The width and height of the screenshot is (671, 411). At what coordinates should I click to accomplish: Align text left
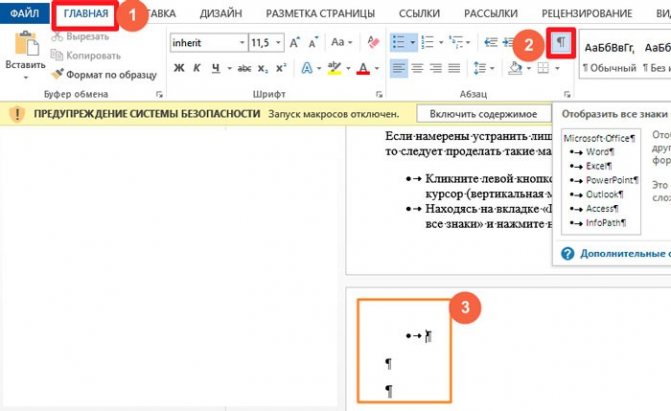[398, 68]
